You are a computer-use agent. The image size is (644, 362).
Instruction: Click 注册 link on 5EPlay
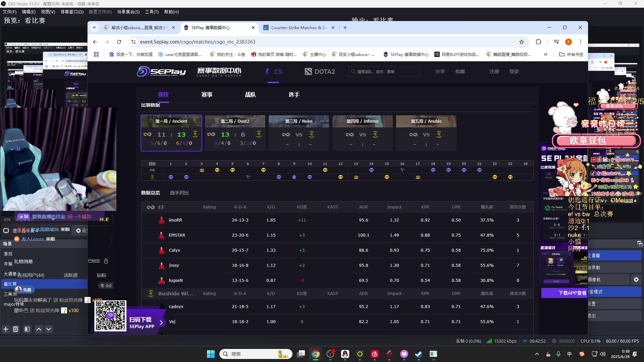click(494, 71)
